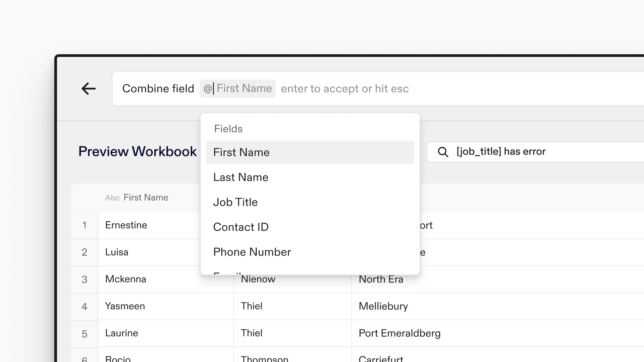Select row number 1
The image size is (644, 362).
pos(84,225)
